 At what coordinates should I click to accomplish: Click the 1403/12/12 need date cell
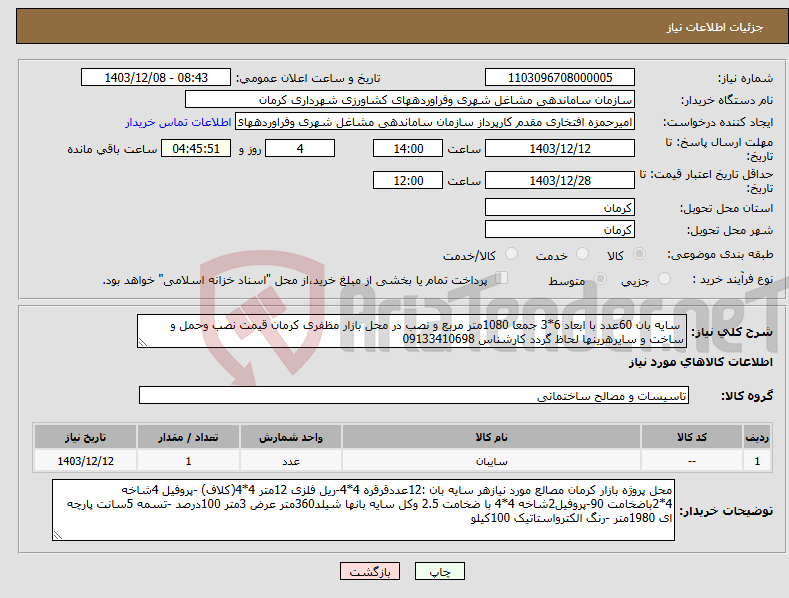click(x=85, y=461)
